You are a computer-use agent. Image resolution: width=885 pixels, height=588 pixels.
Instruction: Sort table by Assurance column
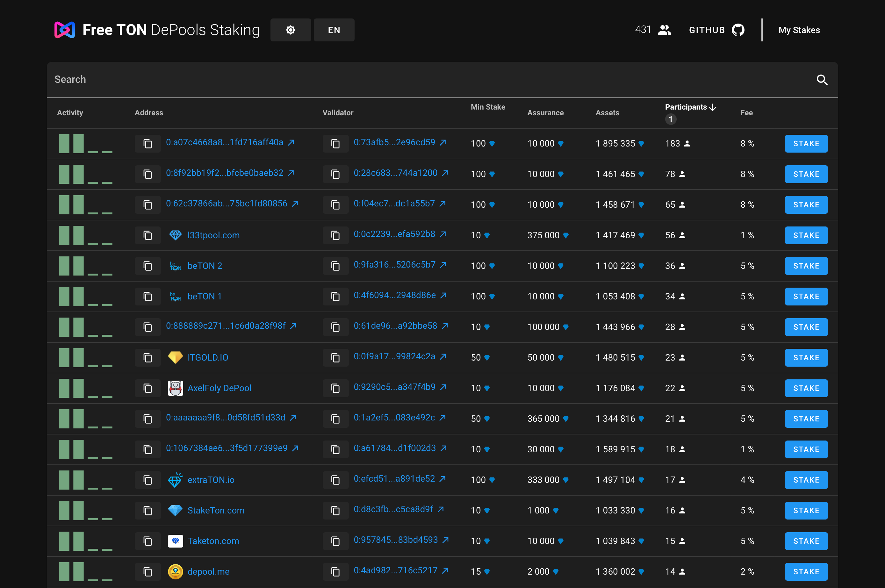(545, 113)
